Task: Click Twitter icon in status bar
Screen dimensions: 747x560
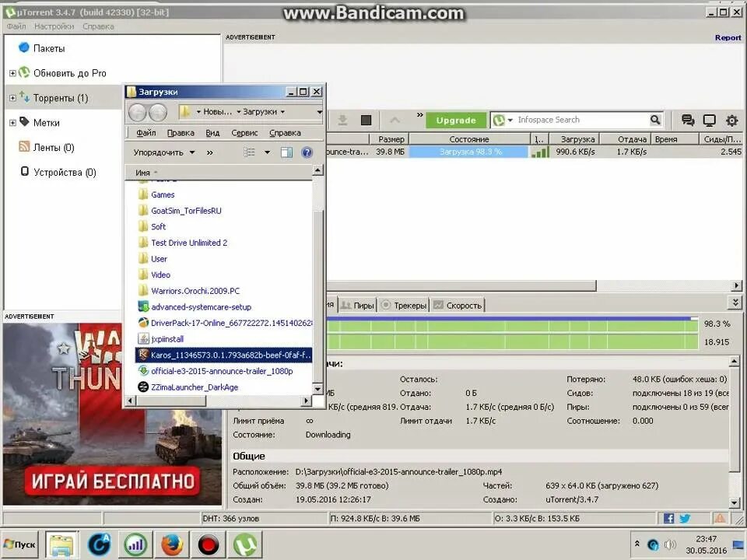Action: click(685, 518)
